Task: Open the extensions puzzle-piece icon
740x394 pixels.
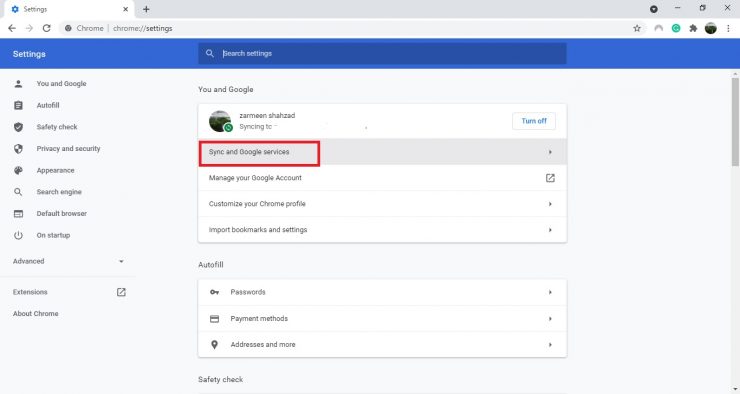Action: (693, 28)
